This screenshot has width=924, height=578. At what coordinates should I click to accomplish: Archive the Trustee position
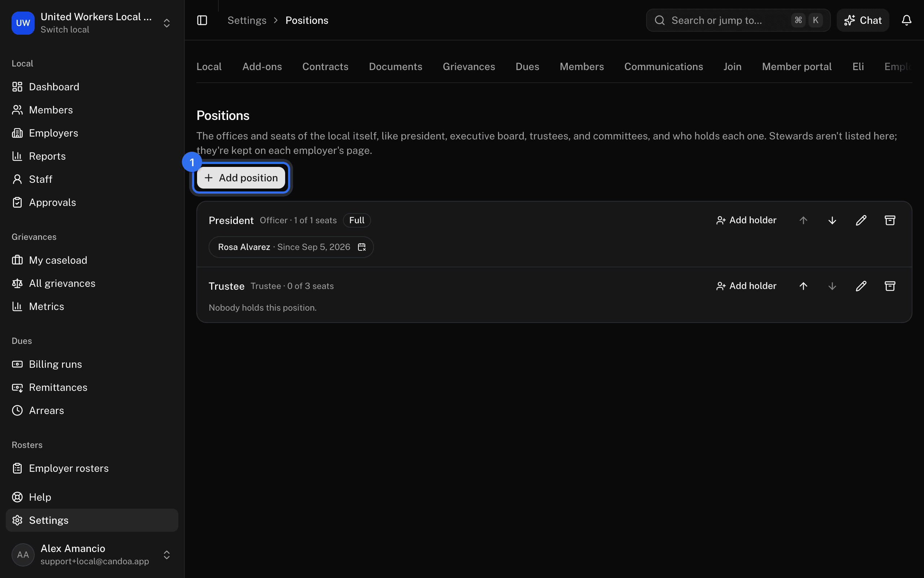pos(890,286)
